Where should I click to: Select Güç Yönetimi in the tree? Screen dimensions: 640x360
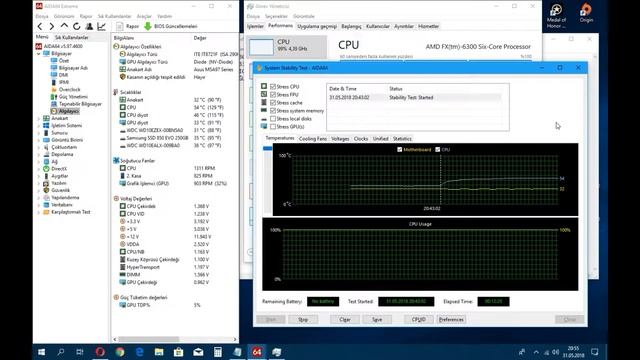pyautogui.click(x=73, y=97)
